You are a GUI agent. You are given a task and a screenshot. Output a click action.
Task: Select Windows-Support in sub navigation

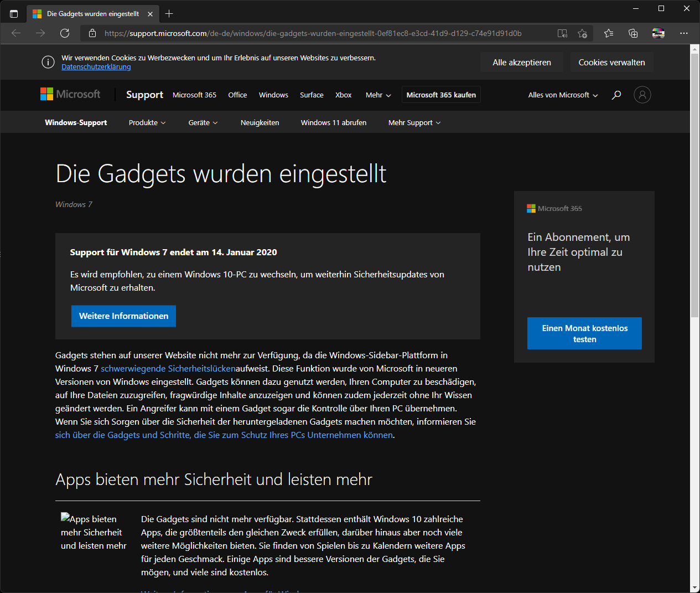tap(76, 123)
